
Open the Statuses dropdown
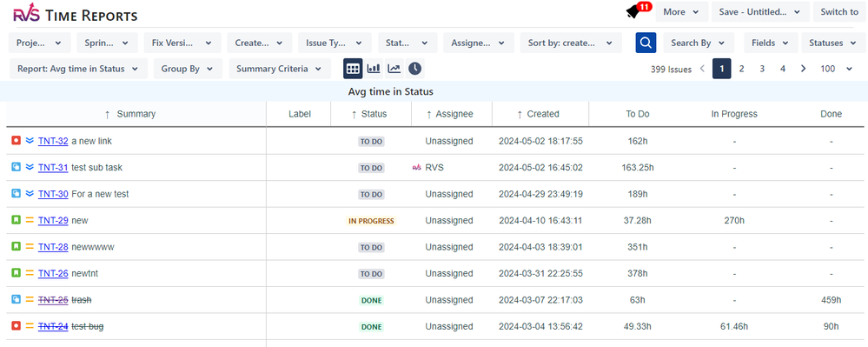tap(833, 43)
